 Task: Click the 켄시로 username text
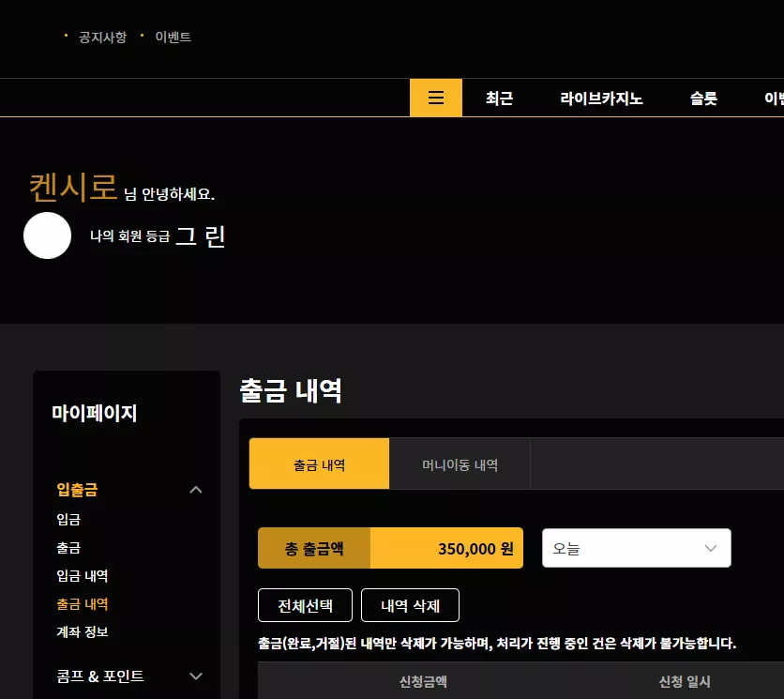tap(73, 187)
